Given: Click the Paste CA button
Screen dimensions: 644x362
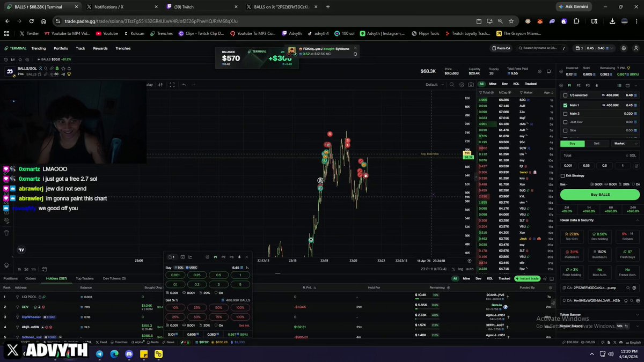Looking at the screenshot, I should coord(501,48).
